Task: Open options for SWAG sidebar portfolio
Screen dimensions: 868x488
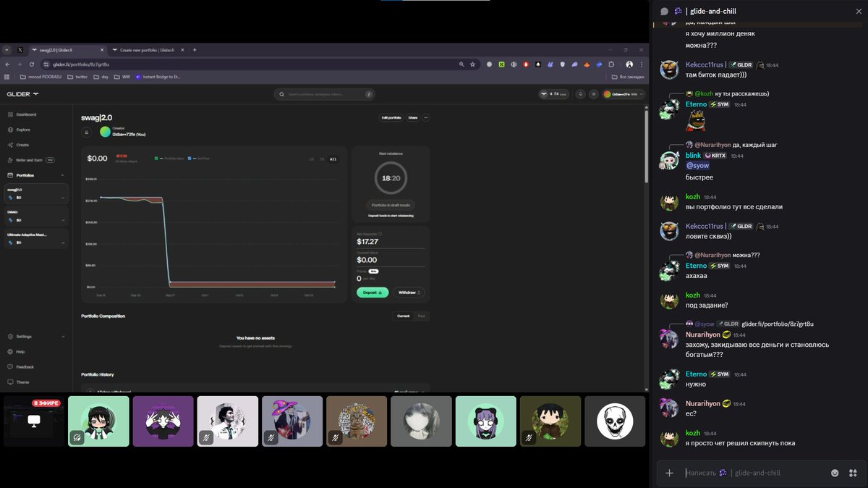Action: click(x=63, y=219)
